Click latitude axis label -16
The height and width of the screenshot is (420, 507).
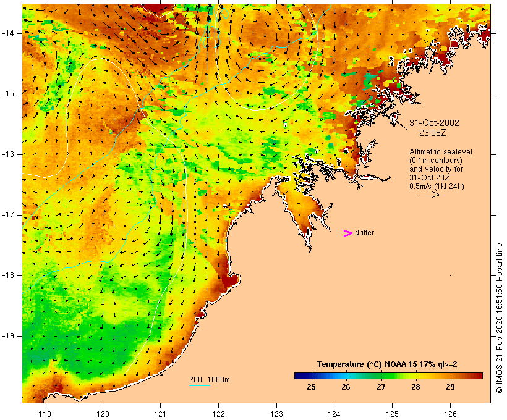(7, 154)
